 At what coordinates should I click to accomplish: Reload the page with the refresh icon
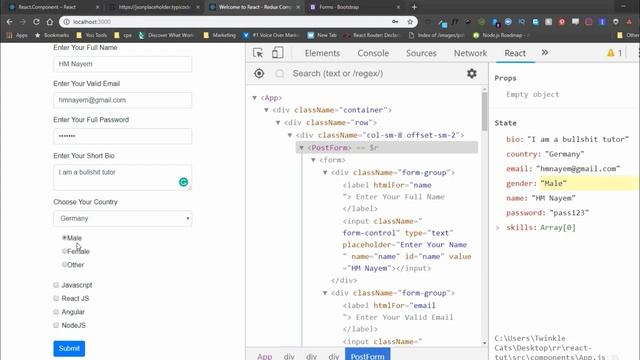click(36, 22)
